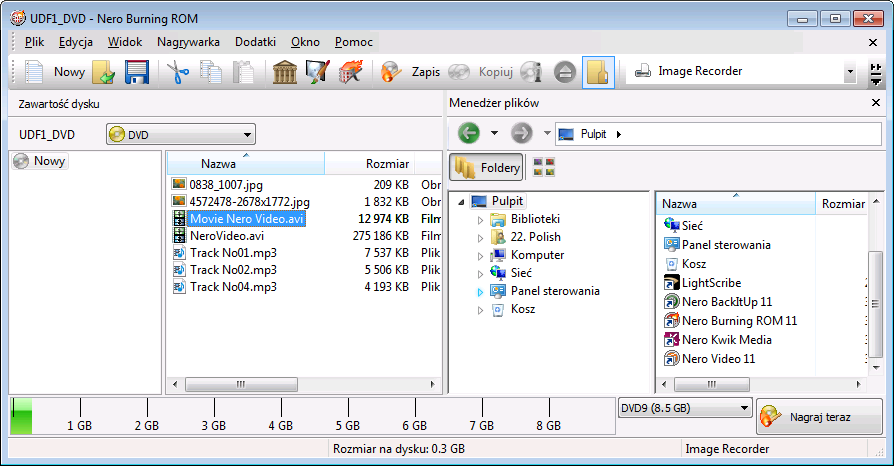This screenshot has width=894, height=466.
Task: Sort by the Rozmiar column in disc content
Action: tap(370, 164)
